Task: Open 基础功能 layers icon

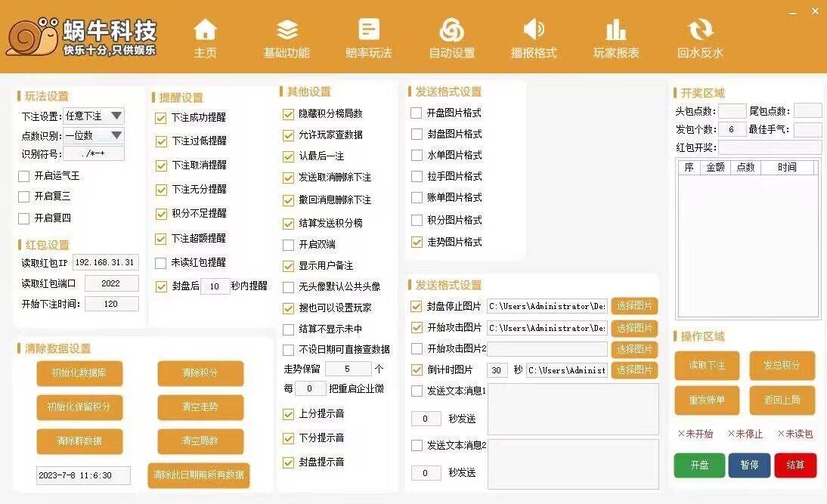Action: [287, 30]
